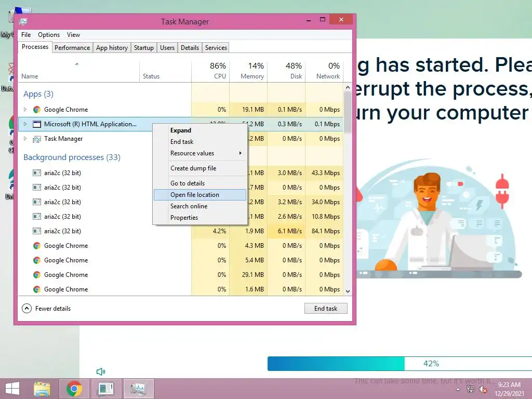Image resolution: width=532 pixels, height=399 pixels.
Task: Open the Resource values submenu arrow
Action: point(240,153)
